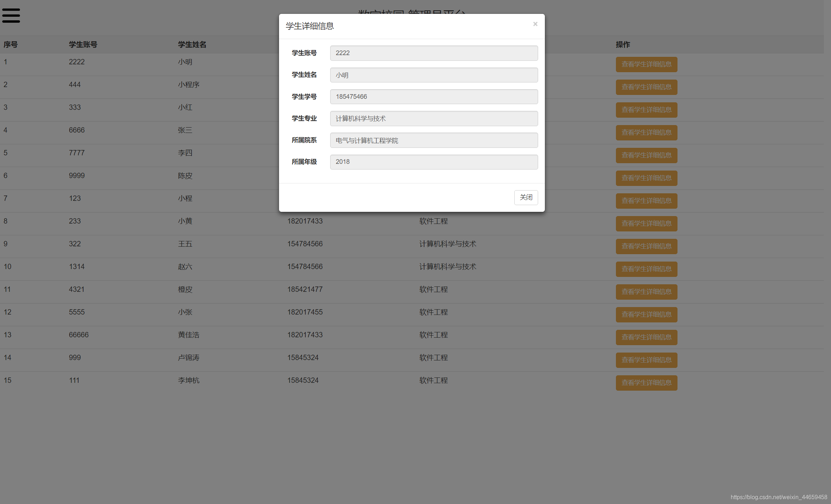
Task: Click the 序号 column header
Action: point(11,45)
